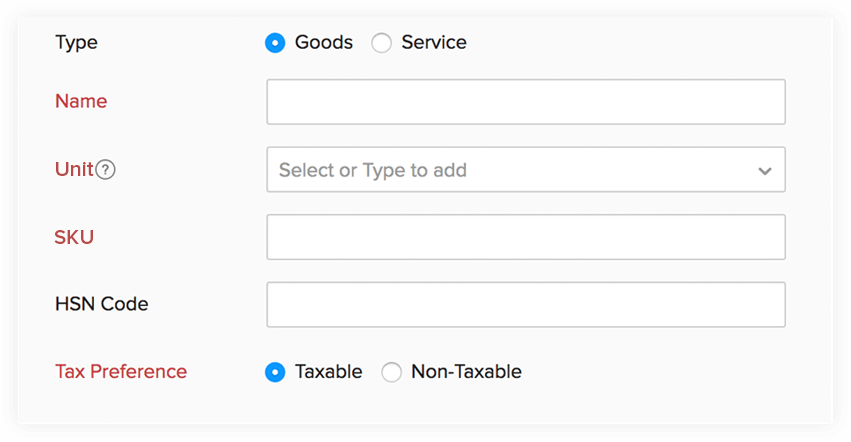
Task: Click the red 'Name' field label
Action: pos(81,101)
